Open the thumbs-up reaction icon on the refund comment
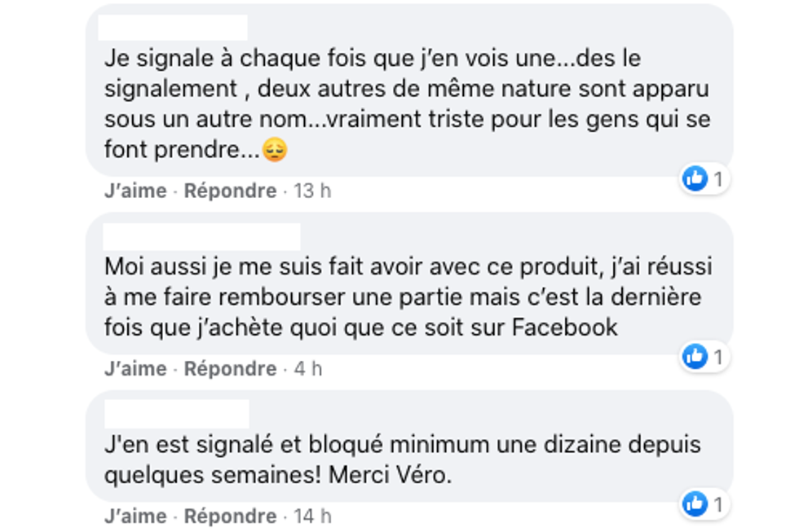Viewport: 799px width, 532px height. pos(695,356)
